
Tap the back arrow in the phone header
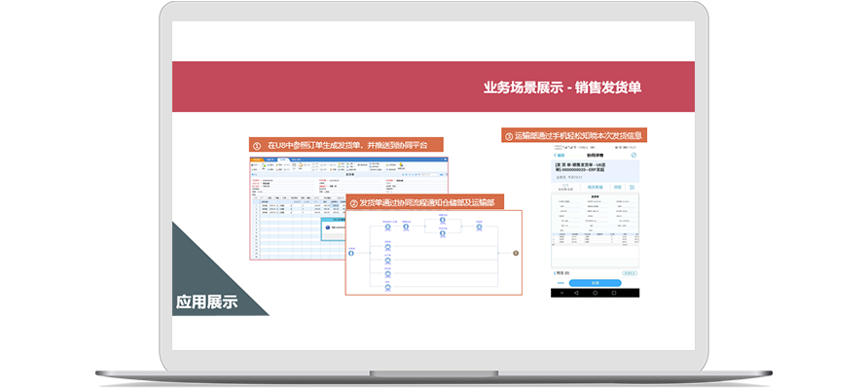pyautogui.click(x=557, y=155)
